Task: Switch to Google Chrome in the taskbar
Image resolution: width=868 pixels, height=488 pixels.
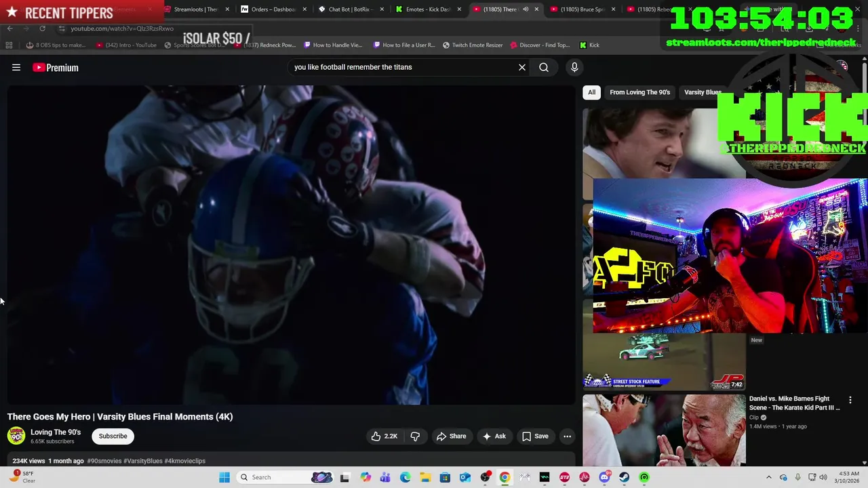Action: click(x=505, y=477)
